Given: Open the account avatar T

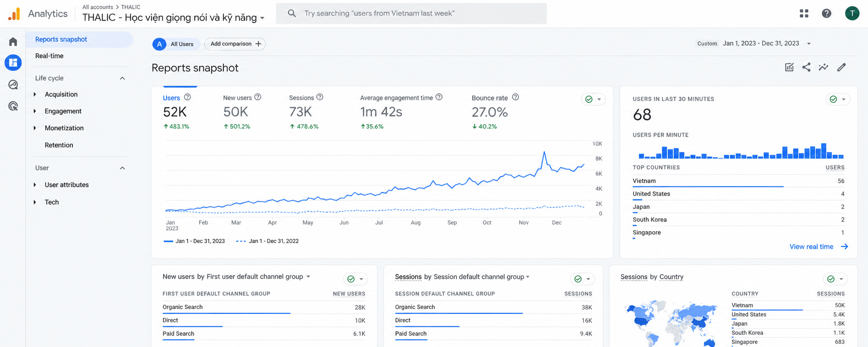Looking at the screenshot, I should (x=852, y=14).
